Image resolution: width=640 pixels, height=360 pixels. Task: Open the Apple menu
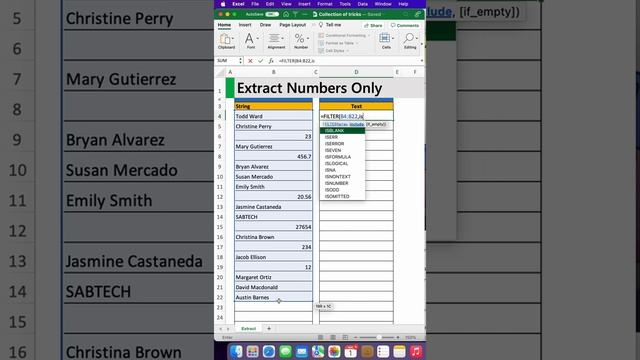[223, 4]
